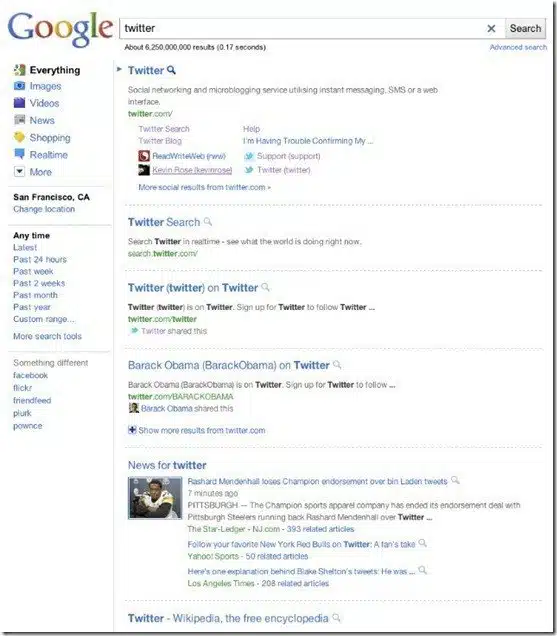This screenshot has width=557, height=636.
Task: Try flickr as a different search
Action: point(22,388)
